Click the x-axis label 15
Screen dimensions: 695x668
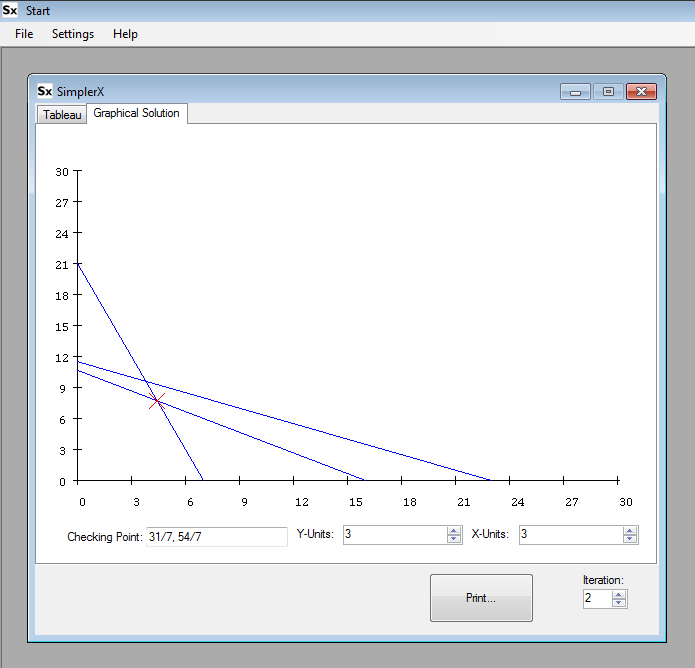[x=355, y=502]
